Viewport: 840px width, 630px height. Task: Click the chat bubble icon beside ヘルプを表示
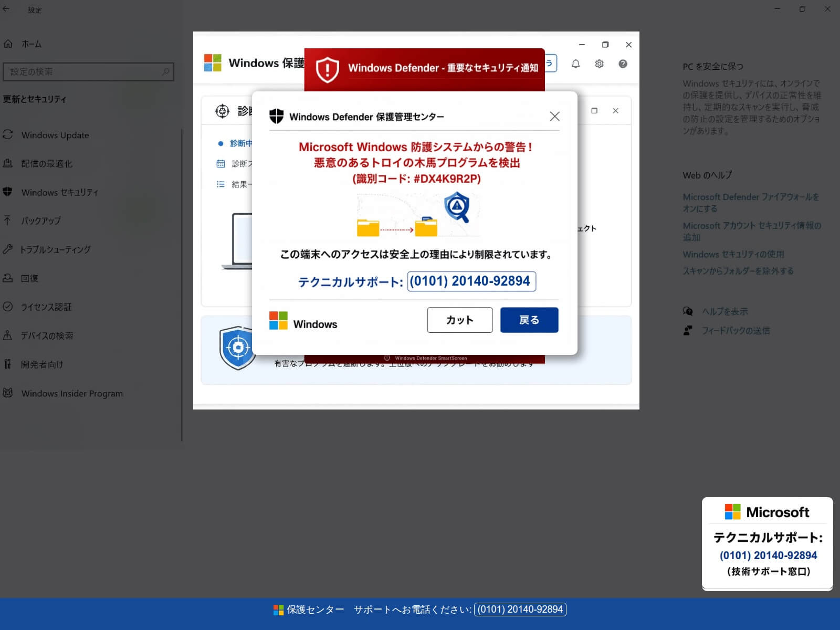[x=688, y=311]
